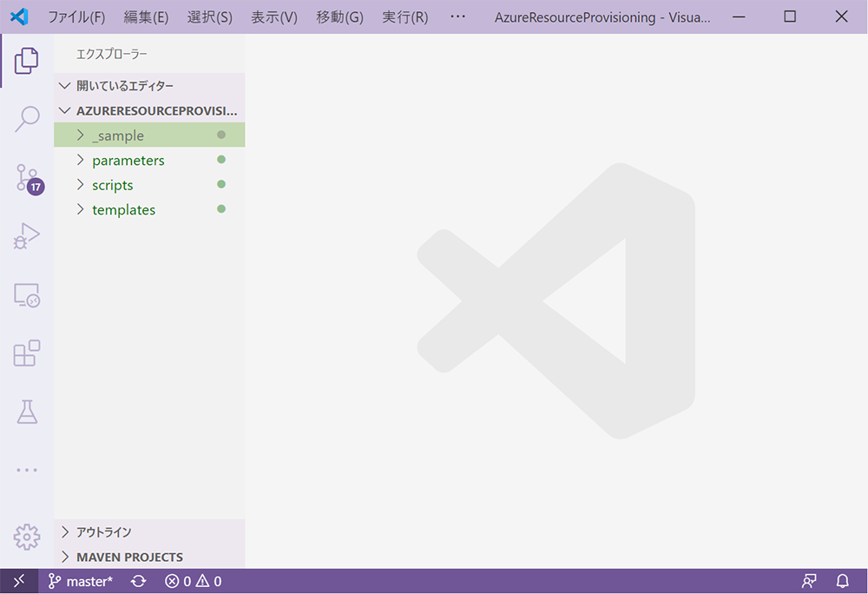Image resolution: width=868 pixels, height=594 pixels.
Task: Maximize the VS Code window
Action: click(790, 16)
